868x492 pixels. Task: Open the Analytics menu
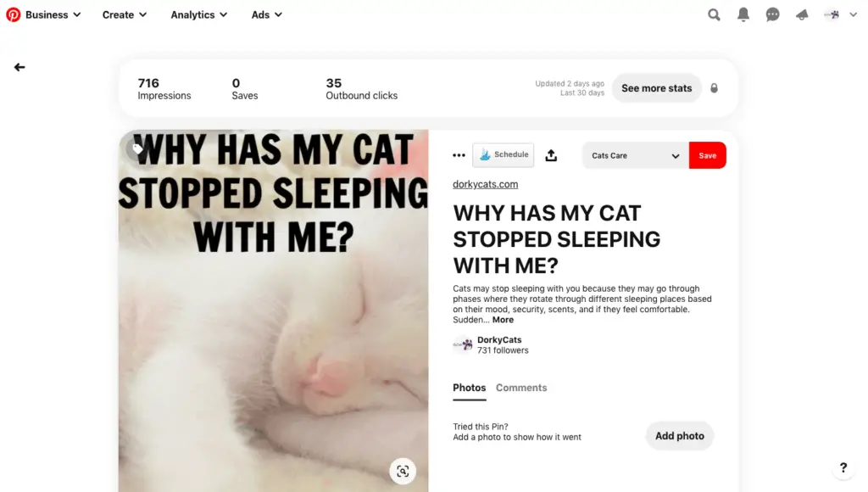[198, 15]
